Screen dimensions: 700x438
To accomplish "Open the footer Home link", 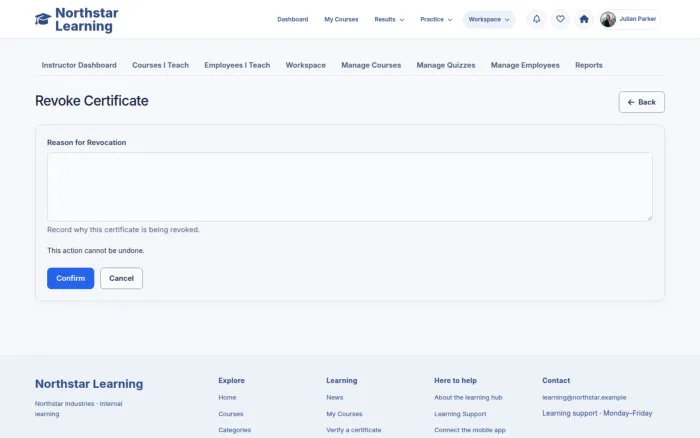I will point(227,397).
